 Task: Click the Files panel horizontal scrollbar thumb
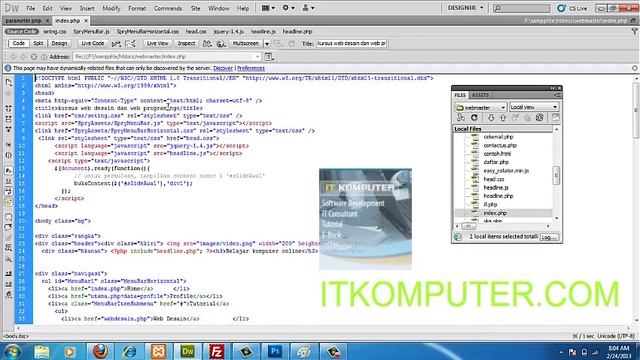[x=469, y=226]
